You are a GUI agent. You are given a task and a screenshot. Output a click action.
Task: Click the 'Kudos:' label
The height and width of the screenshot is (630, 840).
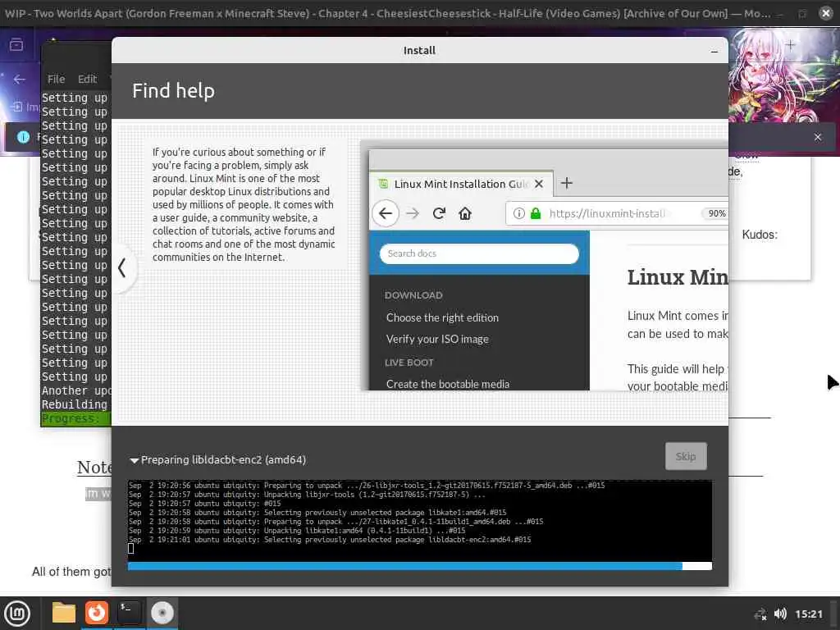760,235
